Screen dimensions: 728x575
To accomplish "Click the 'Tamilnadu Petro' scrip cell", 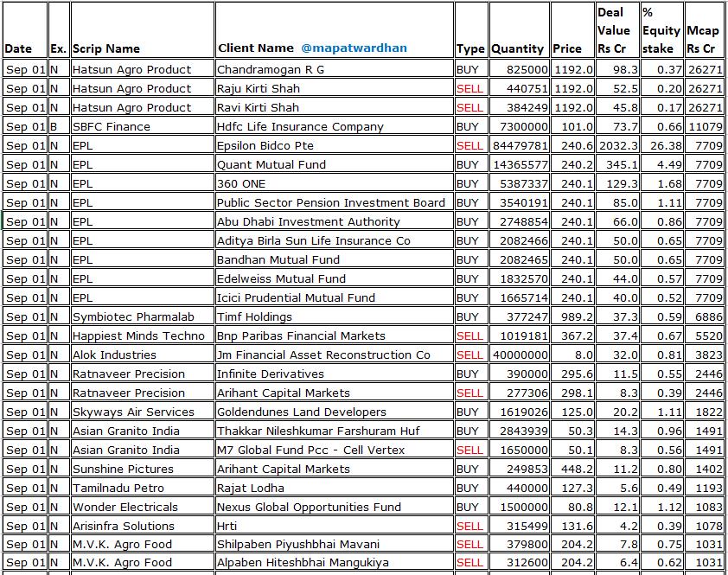I will coord(143,489).
